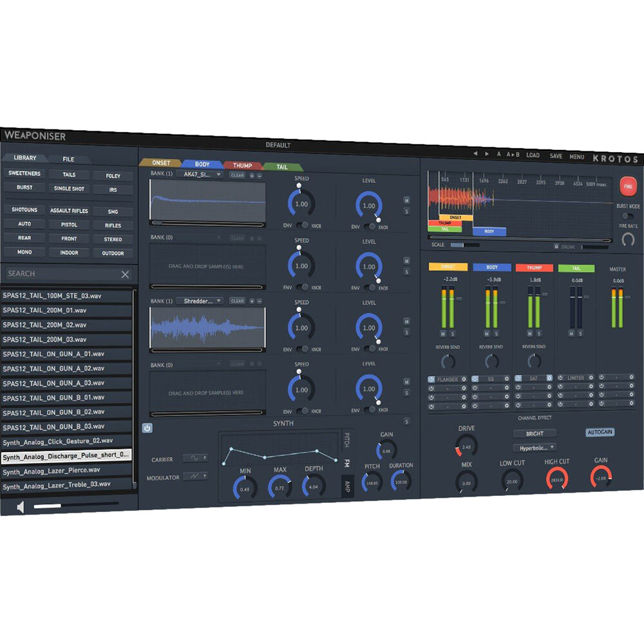Click the next preset arrow
Viewport: 644px width, 644px height.
pos(486,154)
